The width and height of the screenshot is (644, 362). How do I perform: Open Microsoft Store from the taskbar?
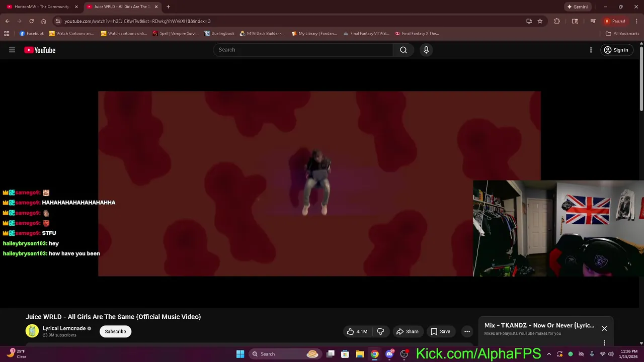click(x=345, y=354)
